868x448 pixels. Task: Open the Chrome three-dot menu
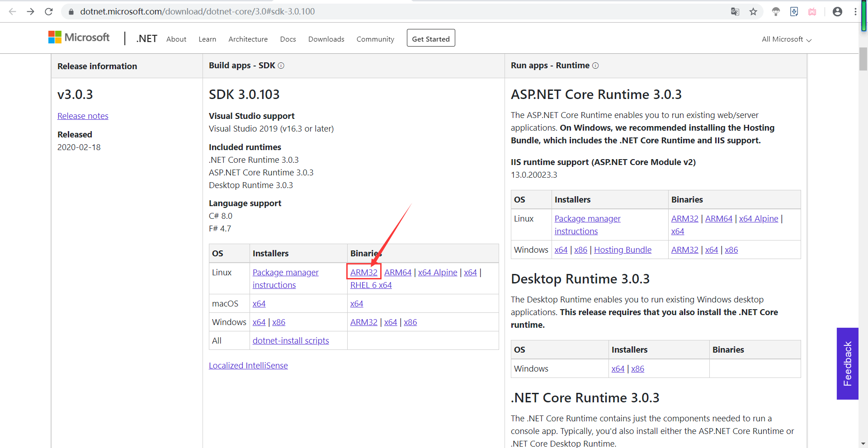tap(855, 12)
